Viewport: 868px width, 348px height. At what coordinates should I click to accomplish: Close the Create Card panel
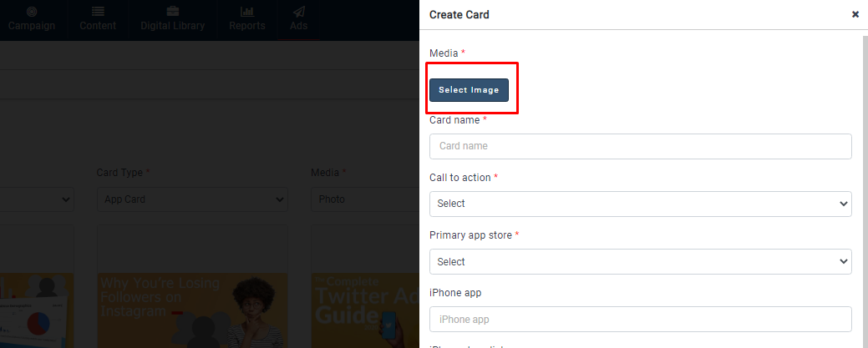(x=855, y=14)
